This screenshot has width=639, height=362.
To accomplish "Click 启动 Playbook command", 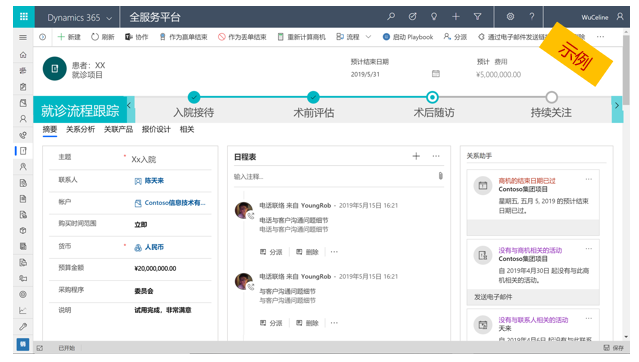I will point(408,37).
